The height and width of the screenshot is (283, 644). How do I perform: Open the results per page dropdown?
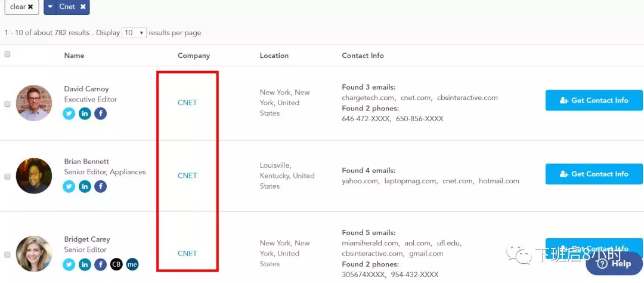(134, 33)
